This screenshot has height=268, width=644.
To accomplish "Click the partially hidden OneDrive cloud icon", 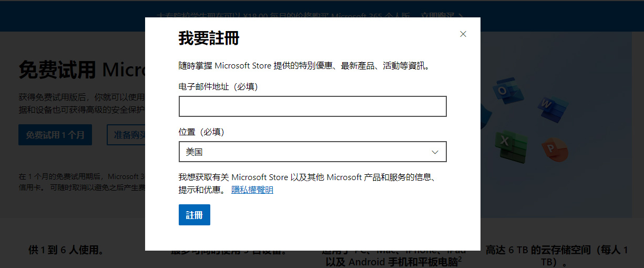I will click(485, 112).
